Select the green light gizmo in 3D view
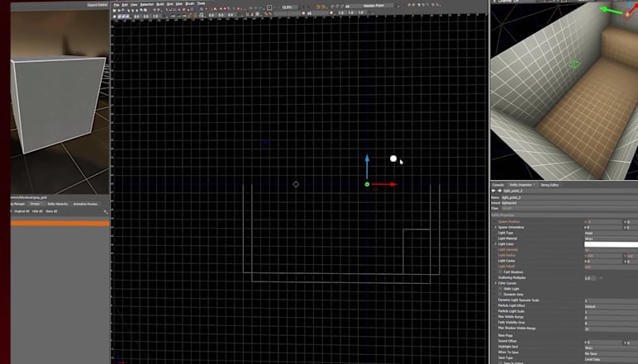The image size is (638, 364). [x=574, y=64]
